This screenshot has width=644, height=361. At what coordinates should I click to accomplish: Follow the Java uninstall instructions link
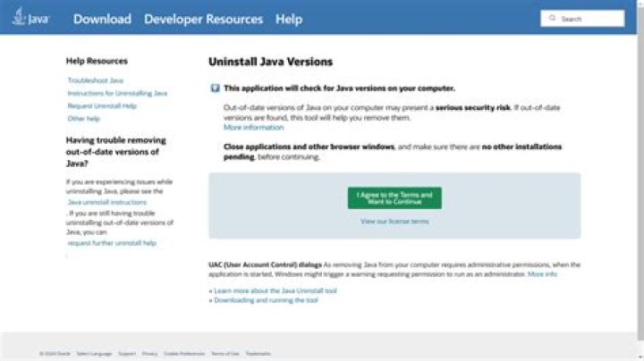coord(107,202)
